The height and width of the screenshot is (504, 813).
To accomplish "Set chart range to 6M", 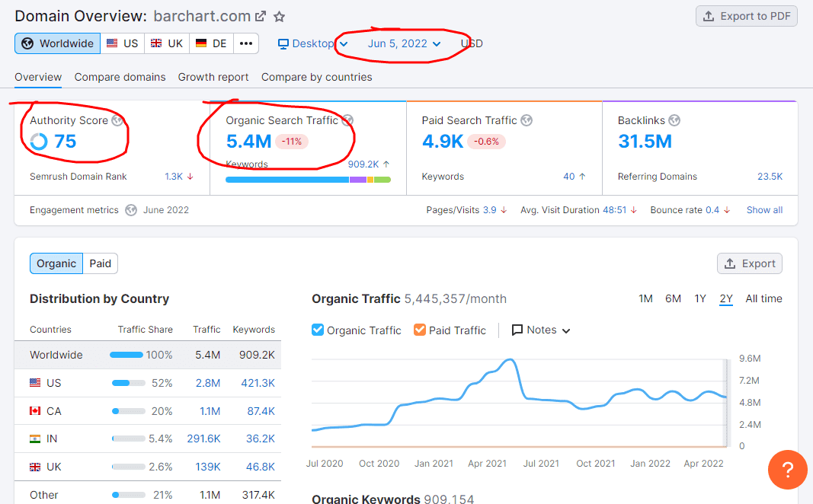I will [673, 299].
